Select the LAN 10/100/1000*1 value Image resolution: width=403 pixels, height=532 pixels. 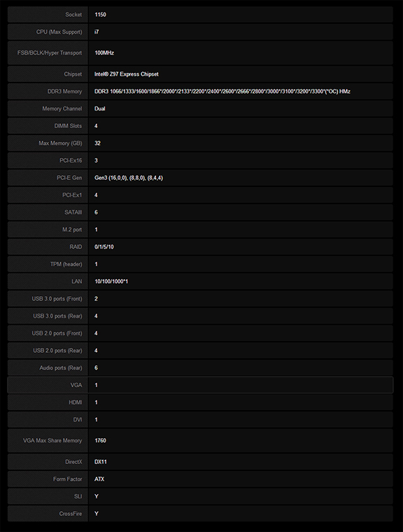pos(111,281)
